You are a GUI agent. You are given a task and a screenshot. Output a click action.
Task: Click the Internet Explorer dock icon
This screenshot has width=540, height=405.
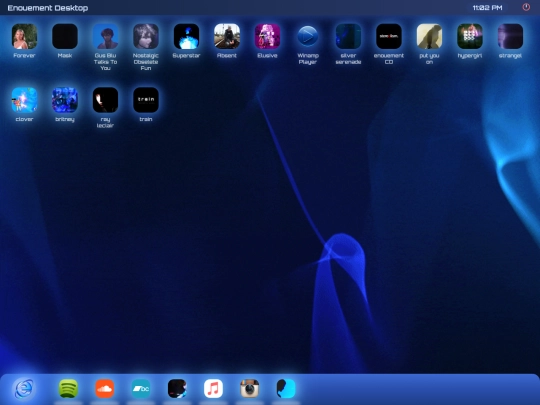[x=24, y=389]
